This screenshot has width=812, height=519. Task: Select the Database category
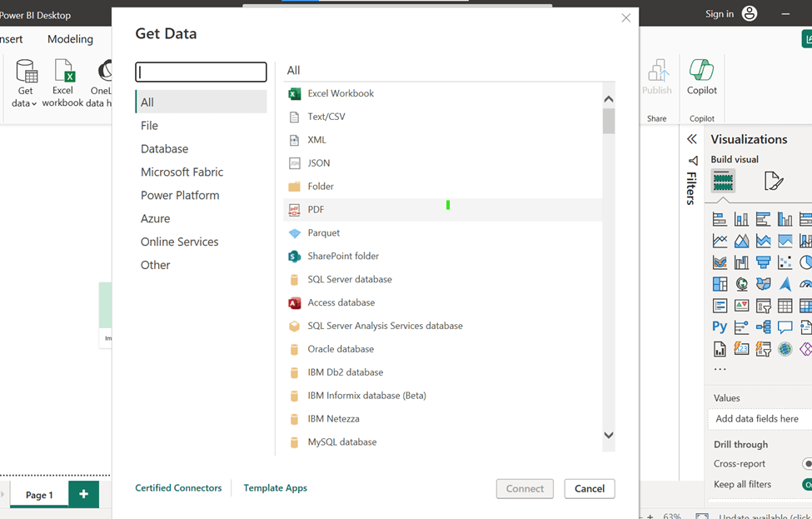pyautogui.click(x=164, y=149)
